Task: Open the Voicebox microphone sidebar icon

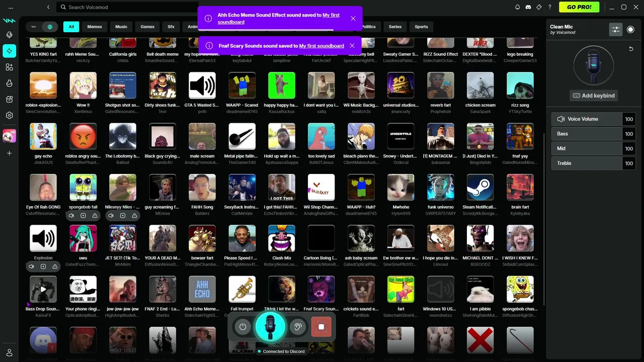Action: [9, 35]
